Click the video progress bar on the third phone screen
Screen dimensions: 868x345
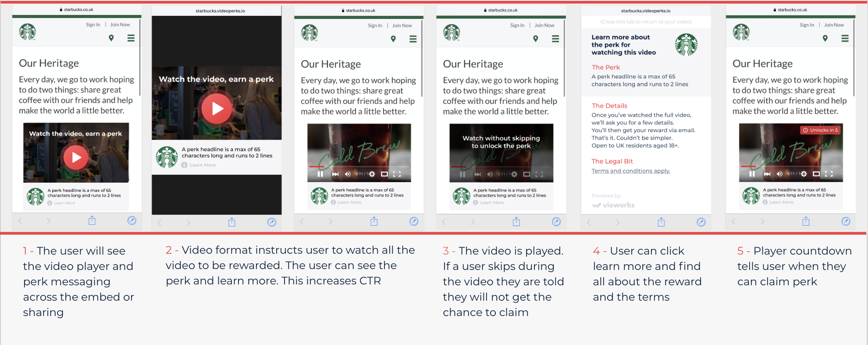point(359,167)
